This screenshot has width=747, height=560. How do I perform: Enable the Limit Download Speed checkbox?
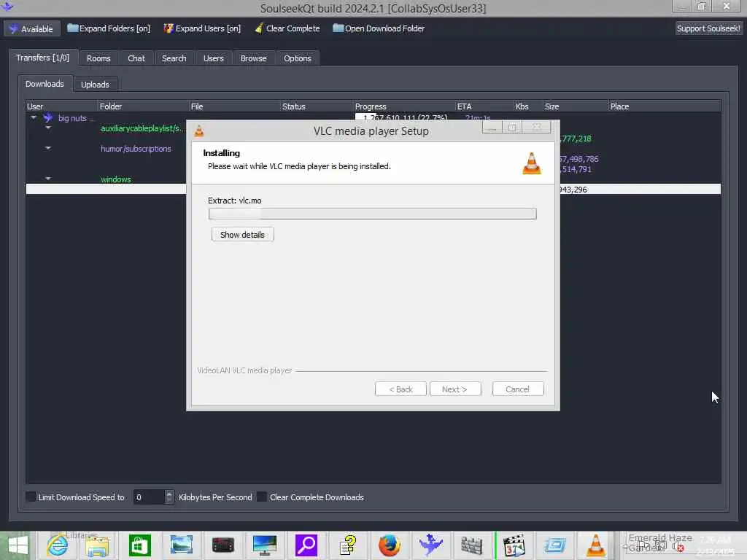(31, 497)
